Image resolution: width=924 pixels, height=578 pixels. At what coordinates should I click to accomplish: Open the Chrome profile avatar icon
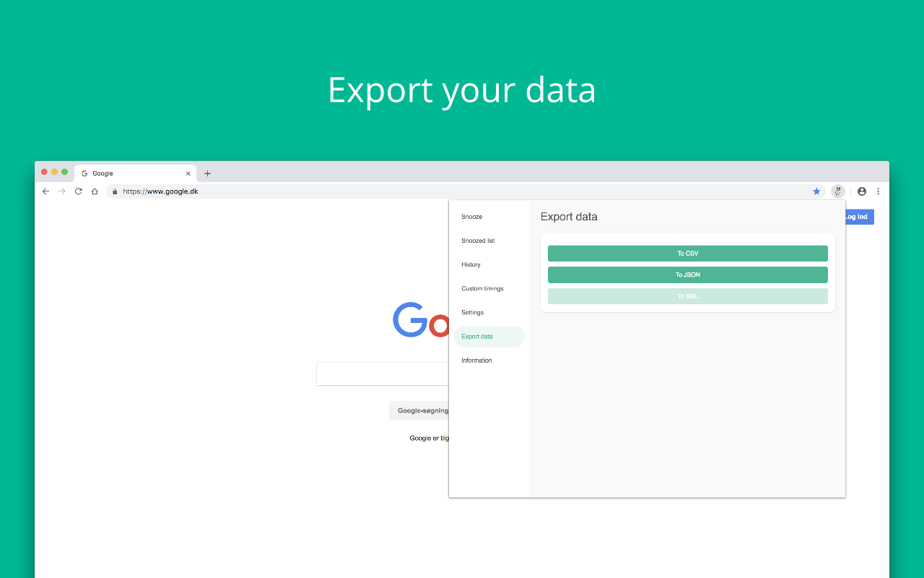click(861, 191)
